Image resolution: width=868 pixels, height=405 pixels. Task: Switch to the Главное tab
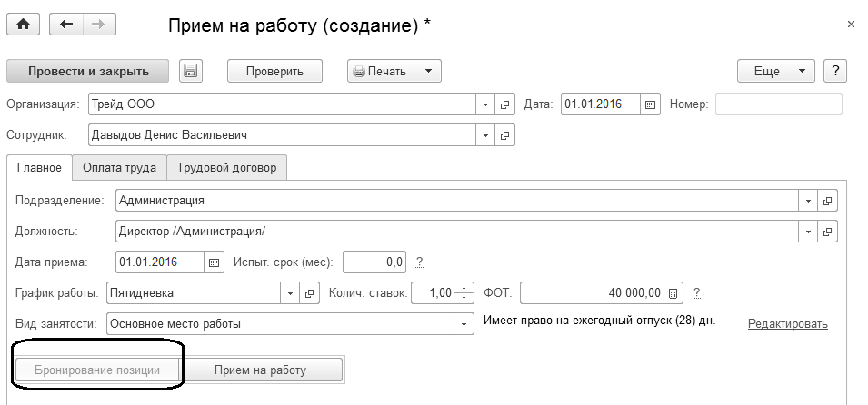click(x=39, y=168)
